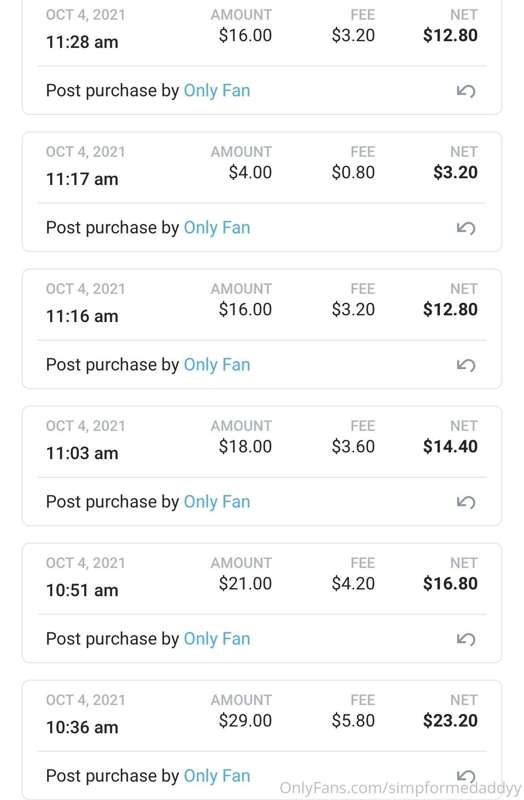Click refund arrow on 10:36 am transaction

[466, 777]
